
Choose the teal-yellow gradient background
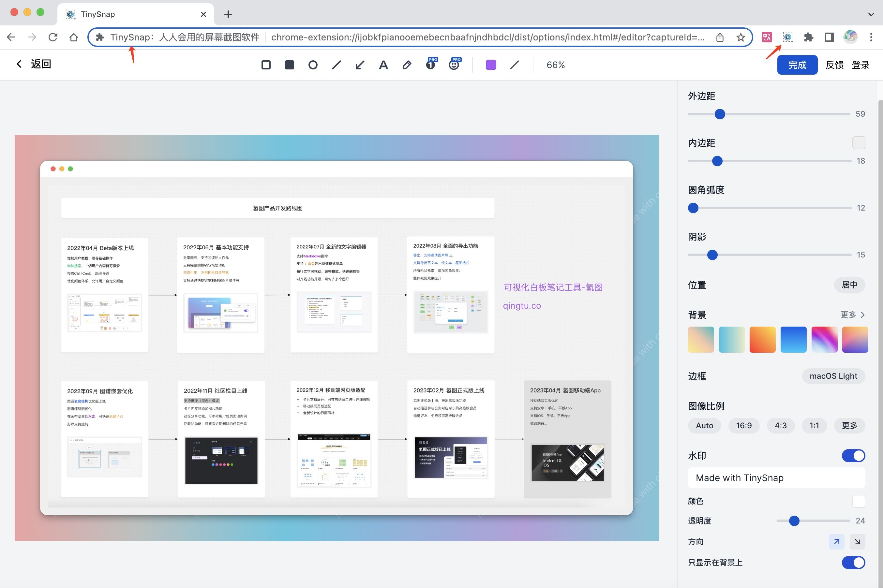point(732,339)
